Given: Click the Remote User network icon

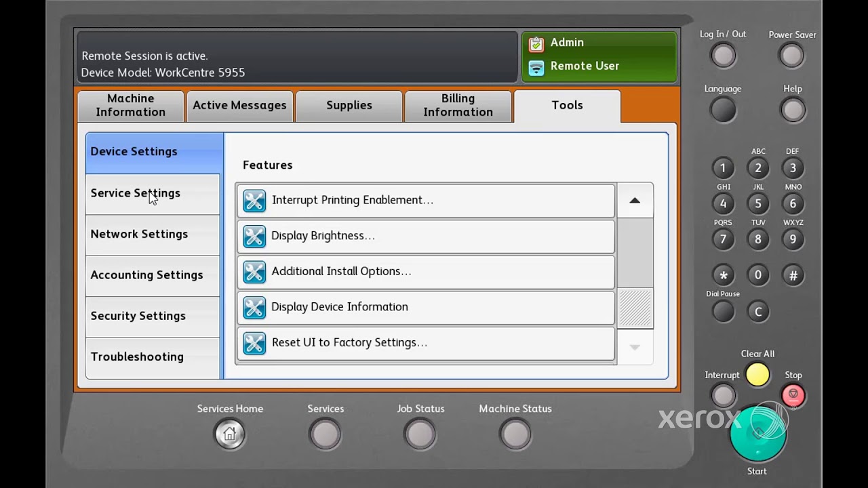Looking at the screenshot, I should pyautogui.click(x=536, y=67).
